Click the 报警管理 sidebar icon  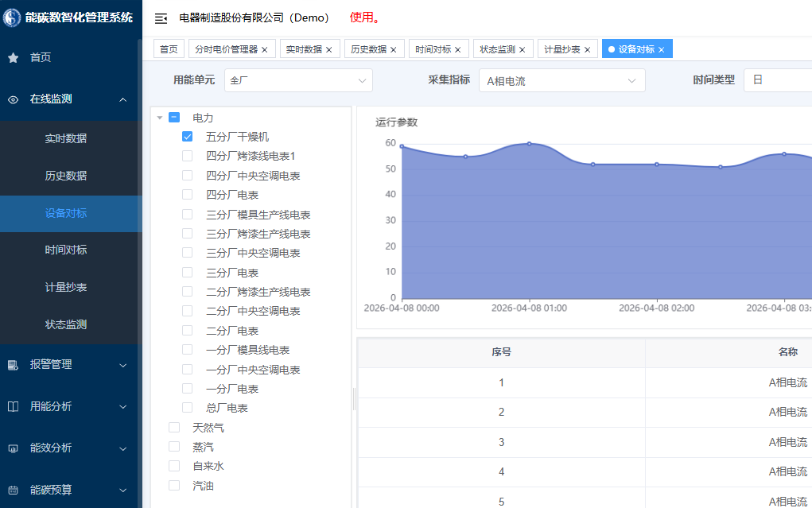[x=13, y=365]
